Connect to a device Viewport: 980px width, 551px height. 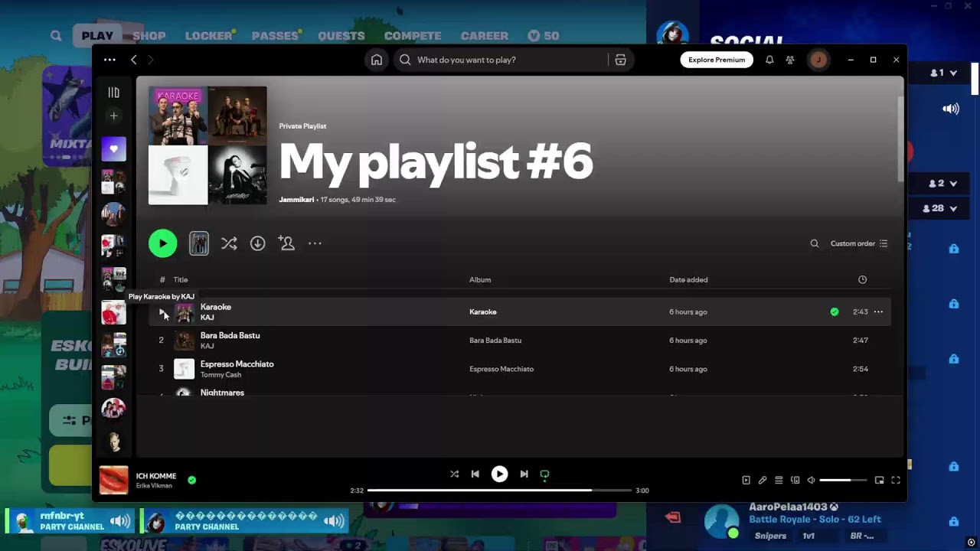tap(795, 480)
